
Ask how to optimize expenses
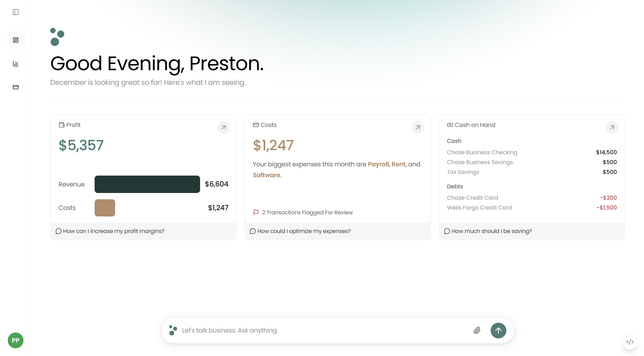click(x=304, y=231)
